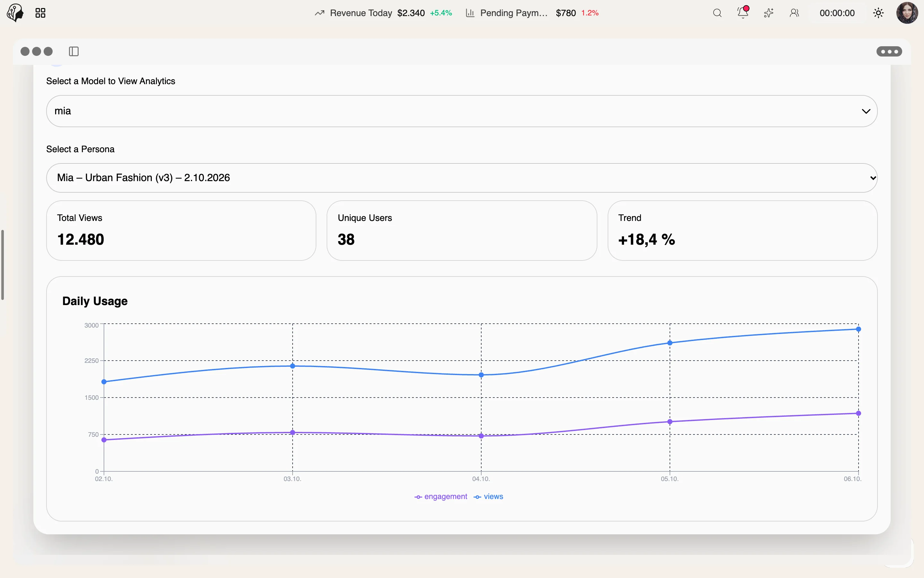Viewport: 924px width, 578px height.
Task: Open the profile avatar photo
Action: [907, 13]
